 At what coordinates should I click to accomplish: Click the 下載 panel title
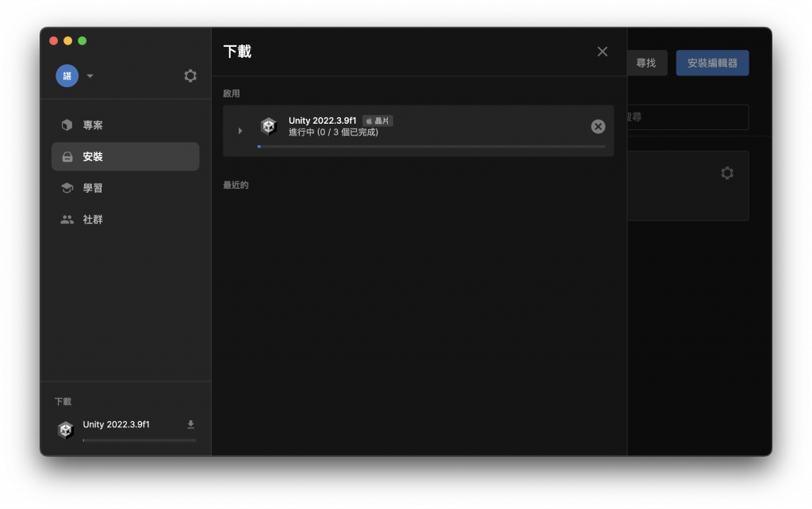(237, 52)
